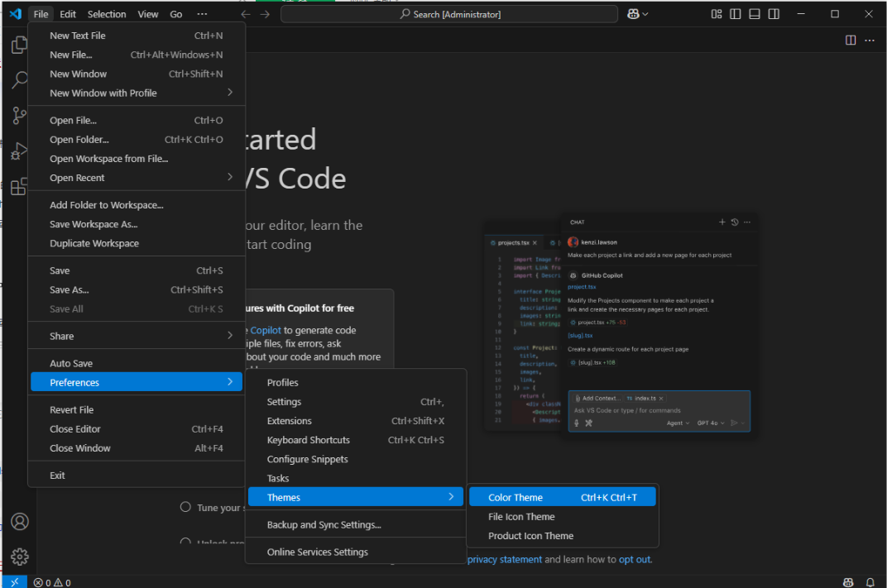Open the Edit menu
This screenshot has height=588, width=887.
pos(68,14)
